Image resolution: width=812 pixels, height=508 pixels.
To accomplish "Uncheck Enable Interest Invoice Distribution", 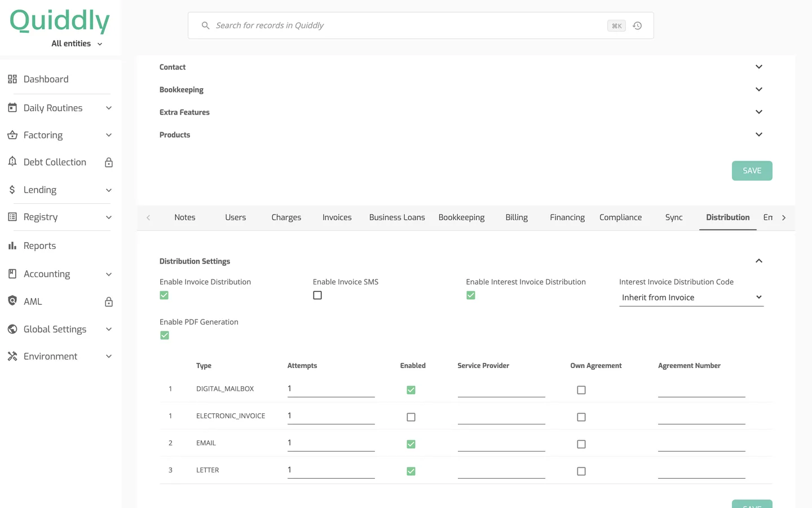I will coord(471,295).
